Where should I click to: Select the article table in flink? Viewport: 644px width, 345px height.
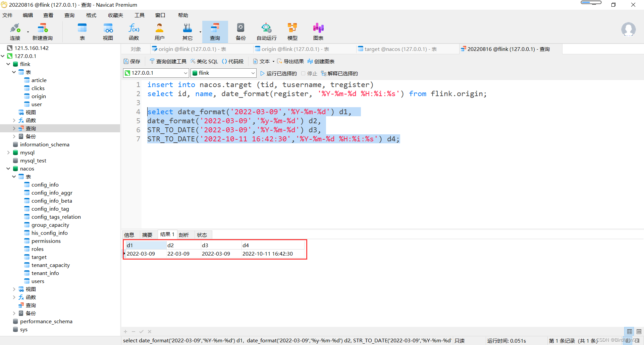coord(39,80)
